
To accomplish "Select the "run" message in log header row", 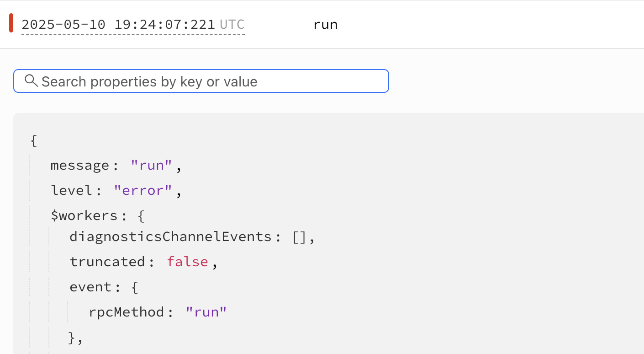I will click(325, 24).
